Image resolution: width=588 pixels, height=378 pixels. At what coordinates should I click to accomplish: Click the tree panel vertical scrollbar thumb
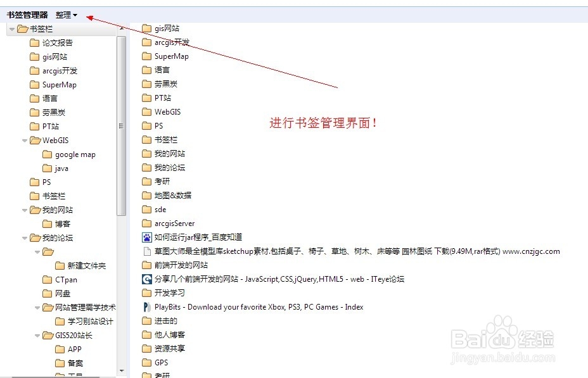tap(122, 126)
